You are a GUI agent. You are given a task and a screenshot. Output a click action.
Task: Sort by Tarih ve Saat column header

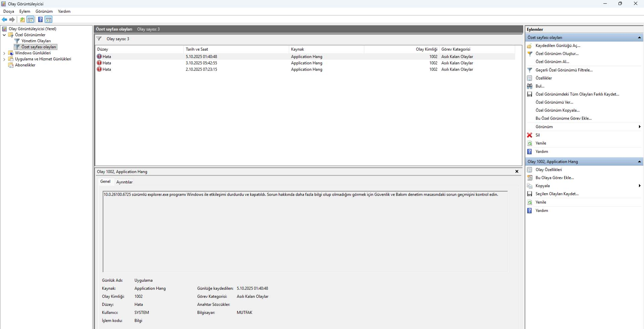[x=236, y=49]
